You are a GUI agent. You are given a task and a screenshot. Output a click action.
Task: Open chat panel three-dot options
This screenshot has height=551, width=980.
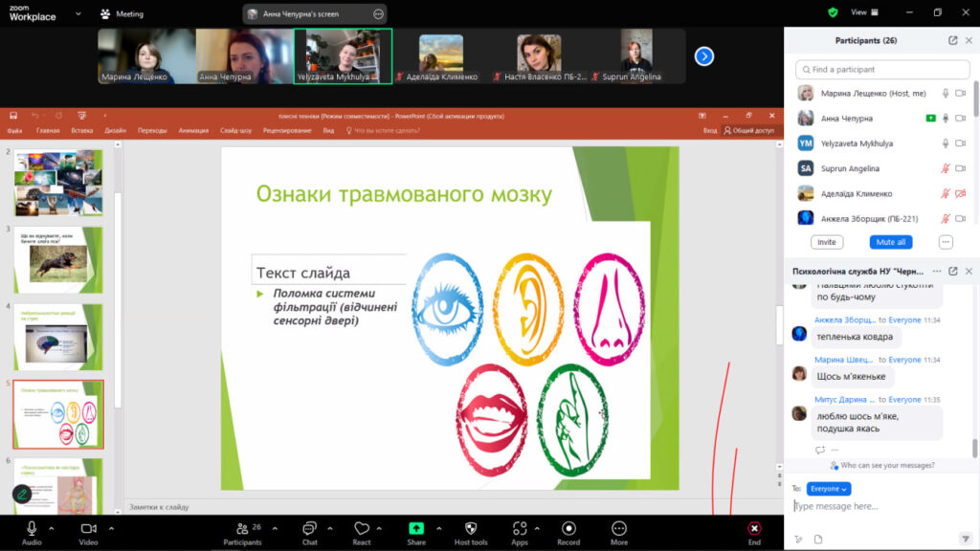(x=937, y=271)
